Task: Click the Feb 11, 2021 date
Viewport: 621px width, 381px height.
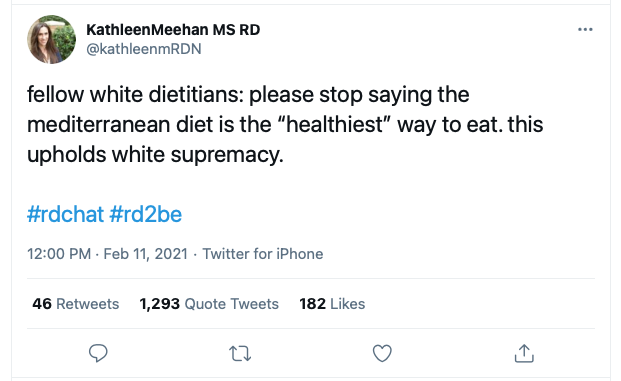Action: point(145,254)
